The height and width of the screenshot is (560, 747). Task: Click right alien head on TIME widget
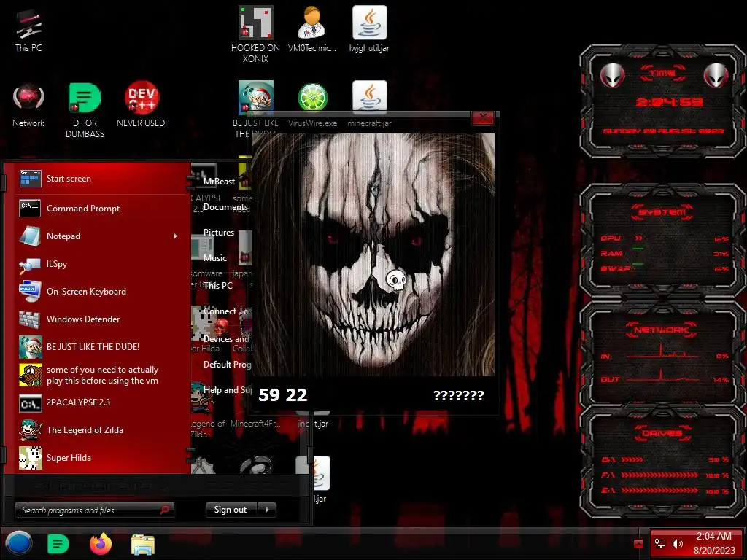716,75
